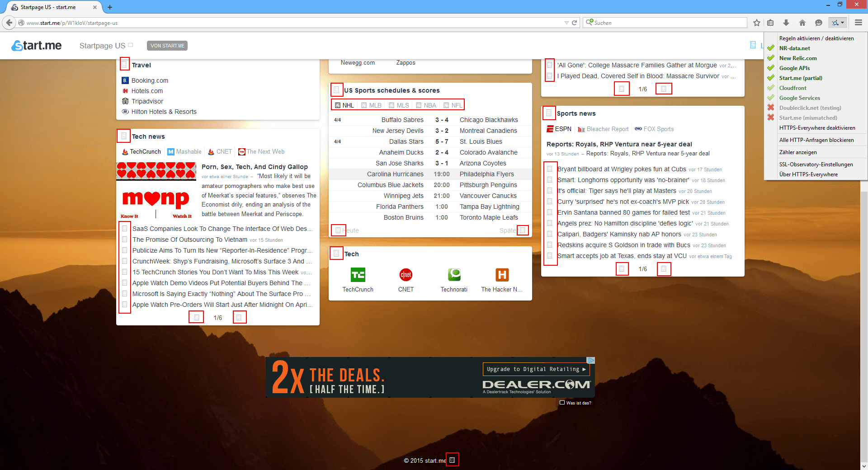This screenshot has height=470, width=868.
Task: Open 'SSL-Observatory-Einstellungen'
Action: pyautogui.click(x=816, y=164)
